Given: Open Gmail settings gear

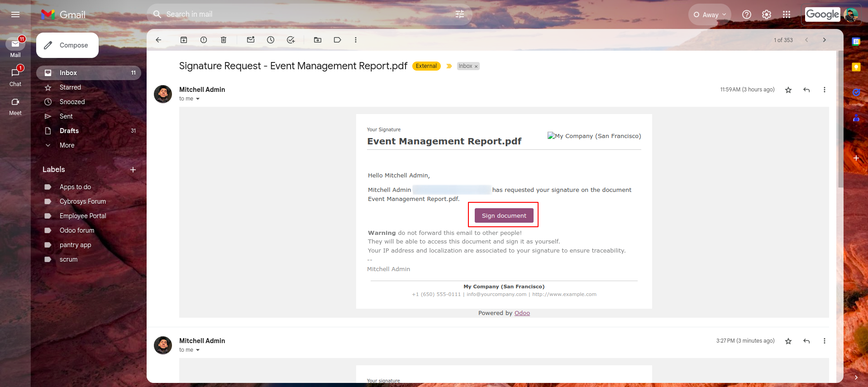Looking at the screenshot, I should click(x=767, y=14).
